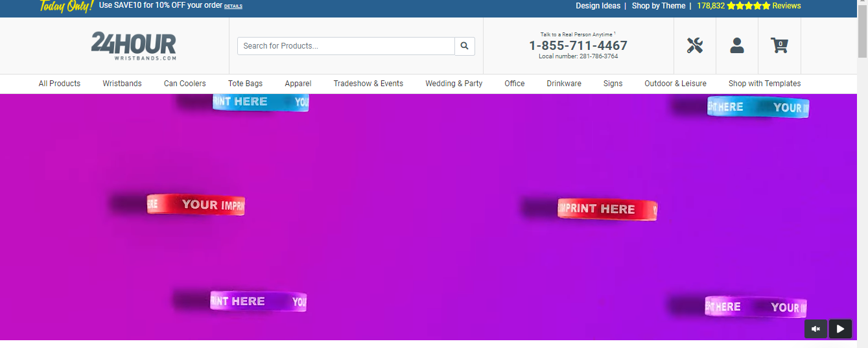The height and width of the screenshot is (348, 868).
Task: Click the Search for Products field
Action: point(346,46)
